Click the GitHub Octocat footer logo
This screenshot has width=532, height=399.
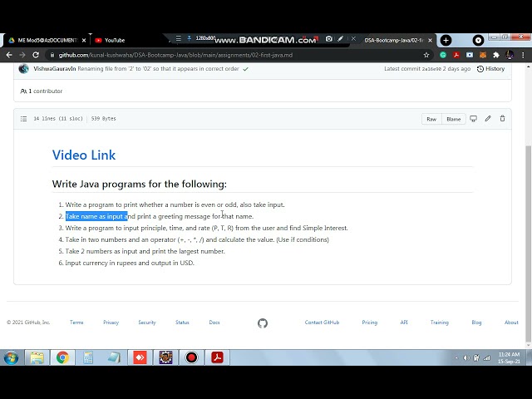click(263, 323)
